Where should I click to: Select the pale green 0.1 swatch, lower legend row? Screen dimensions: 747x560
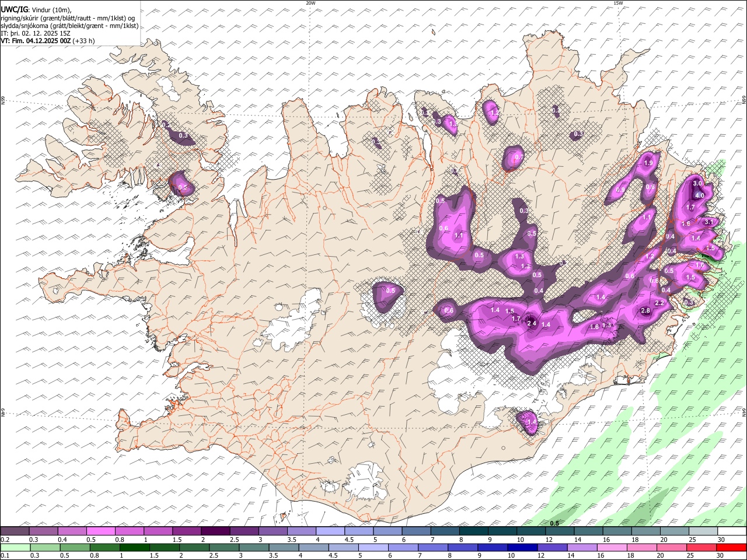point(15,548)
